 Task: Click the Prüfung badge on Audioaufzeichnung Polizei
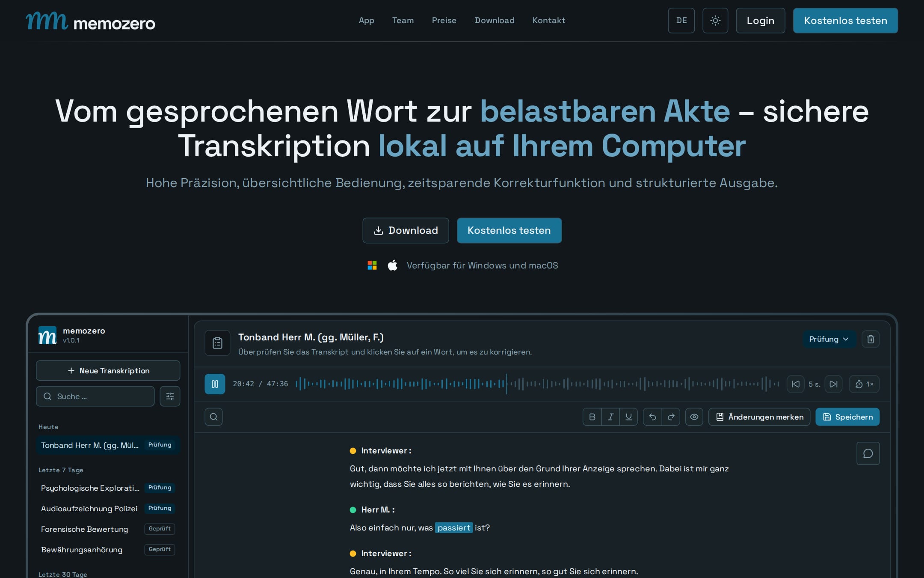point(160,508)
